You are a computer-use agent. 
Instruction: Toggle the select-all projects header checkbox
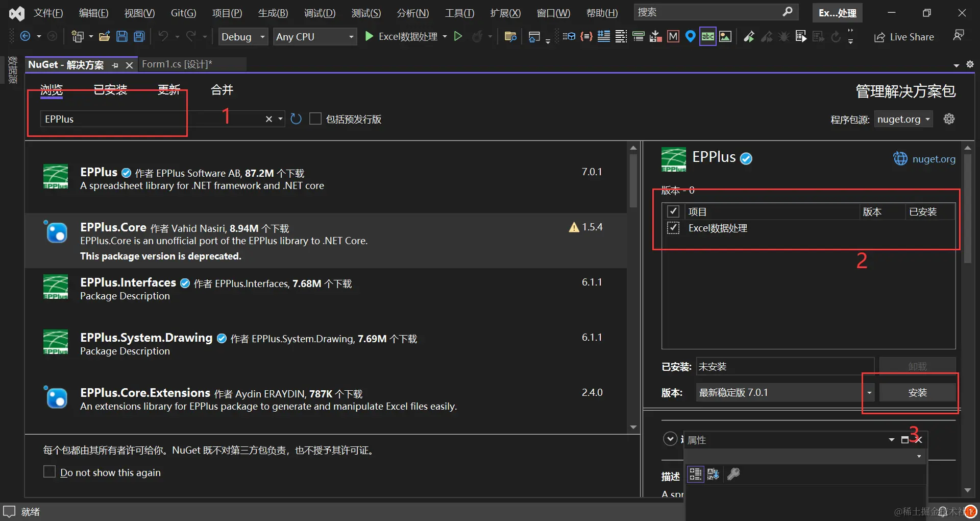[673, 211]
